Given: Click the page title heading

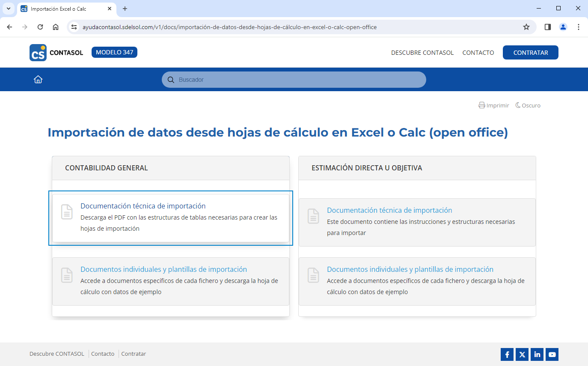Looking at the screenshot, I should coord(278,132).
